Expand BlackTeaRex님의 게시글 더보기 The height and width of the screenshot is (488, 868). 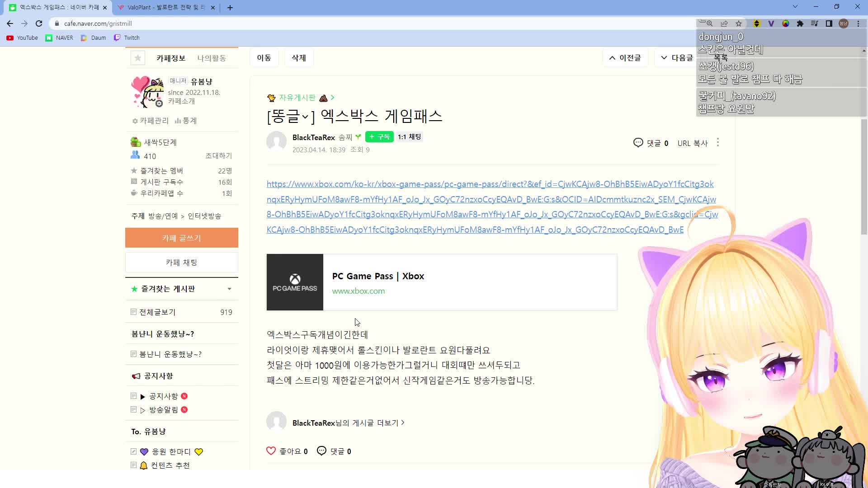click(x=349, y=423)
